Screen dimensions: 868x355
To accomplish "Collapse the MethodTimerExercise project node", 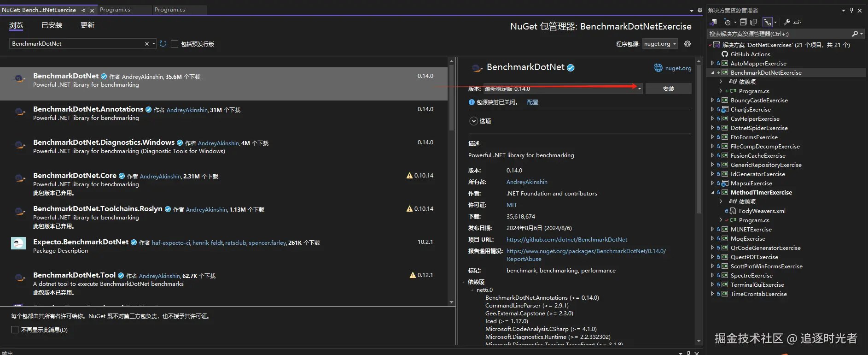I will [x=713, y=193].
